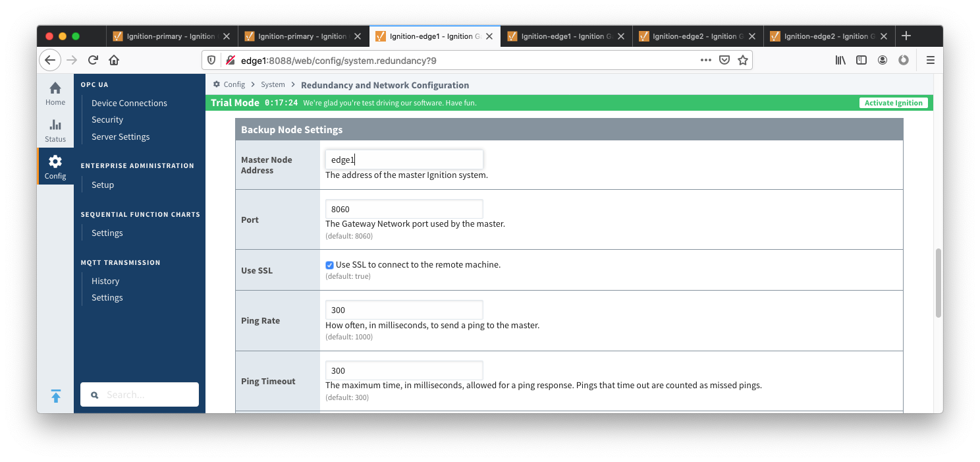Click the MQTT Transmission sidebar heading
The width and height of the screenshot is (980, 462).
(121, 262)
